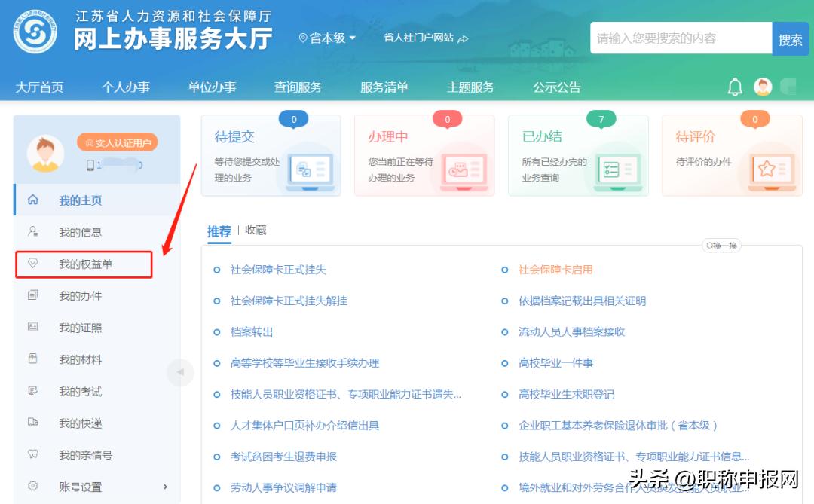Screen dimensions: 814x504
Task: Expand the 账号设置 submenu chevron
Action: coord(166,487)
